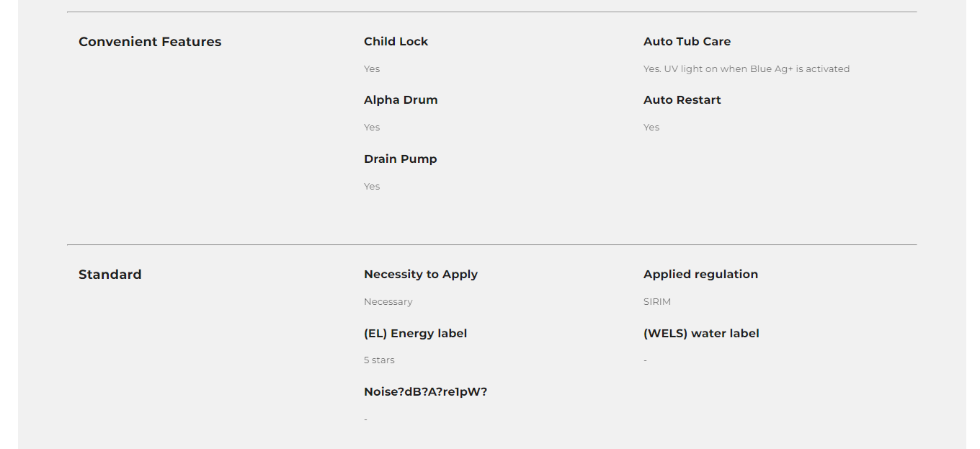Click the Standard section heading
This screenshot has height=449, width=980.
click(110, 275)
